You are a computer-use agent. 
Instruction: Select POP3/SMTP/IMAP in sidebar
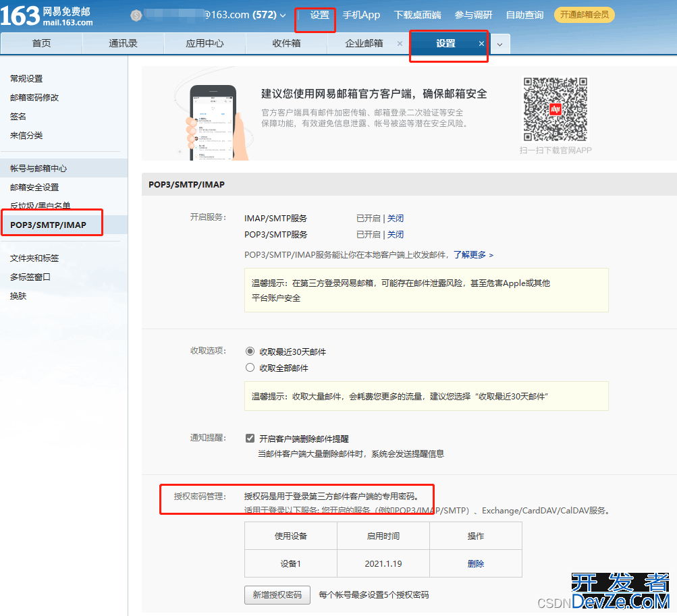click(64, 225)
